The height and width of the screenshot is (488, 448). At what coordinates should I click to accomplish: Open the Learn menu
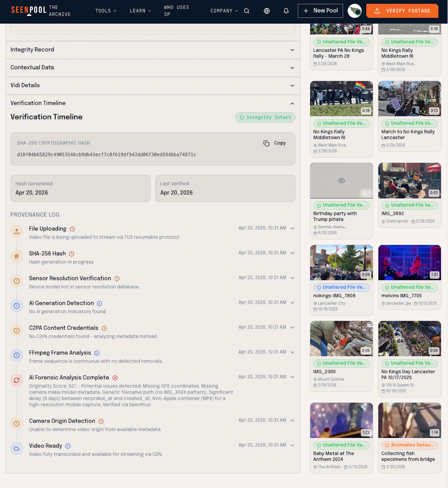140,11
